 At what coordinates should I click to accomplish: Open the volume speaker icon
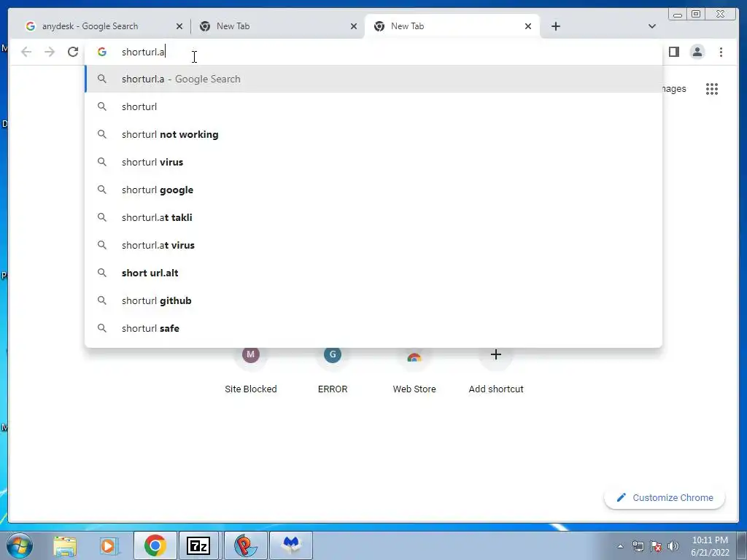click(x=673, y=546)
